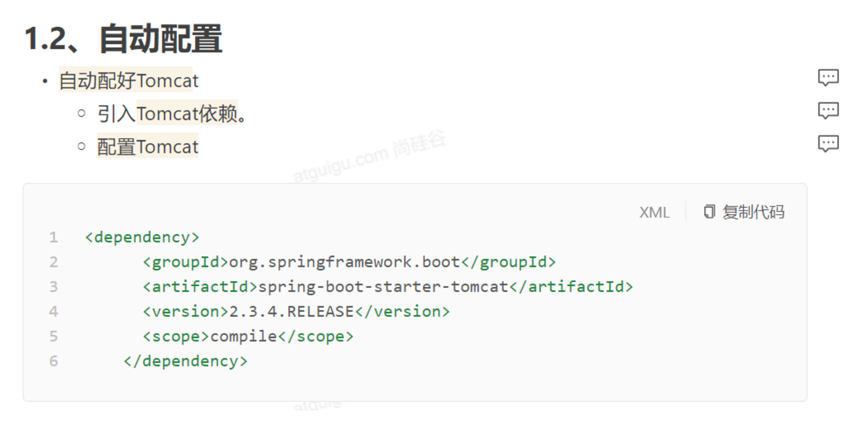Click the copy icon in code block

pyautogui.click(x=709, y=212)
